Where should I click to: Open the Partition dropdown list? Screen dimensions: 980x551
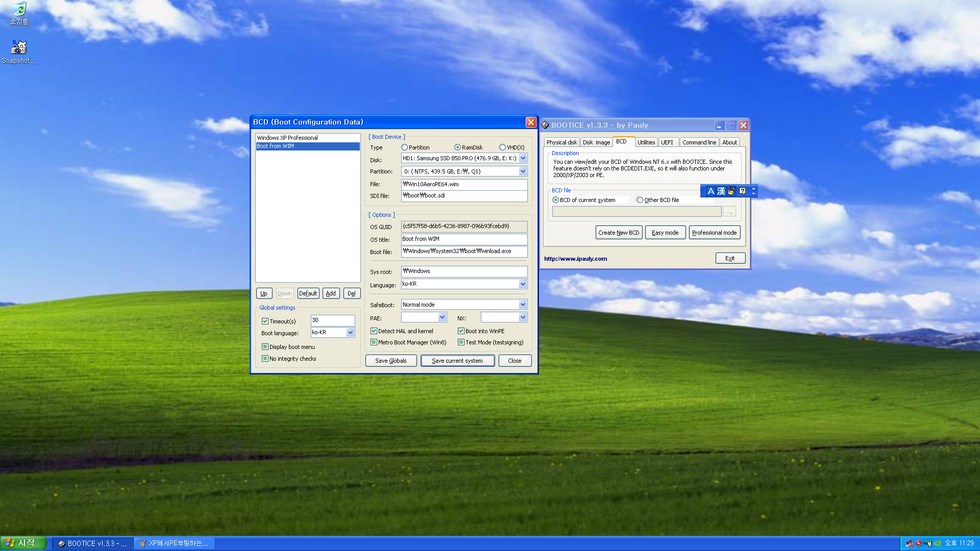click(523, 171)
